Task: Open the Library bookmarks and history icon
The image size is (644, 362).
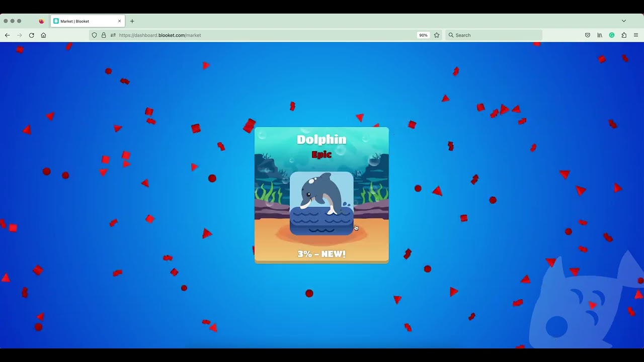Action: pos(600,35)
